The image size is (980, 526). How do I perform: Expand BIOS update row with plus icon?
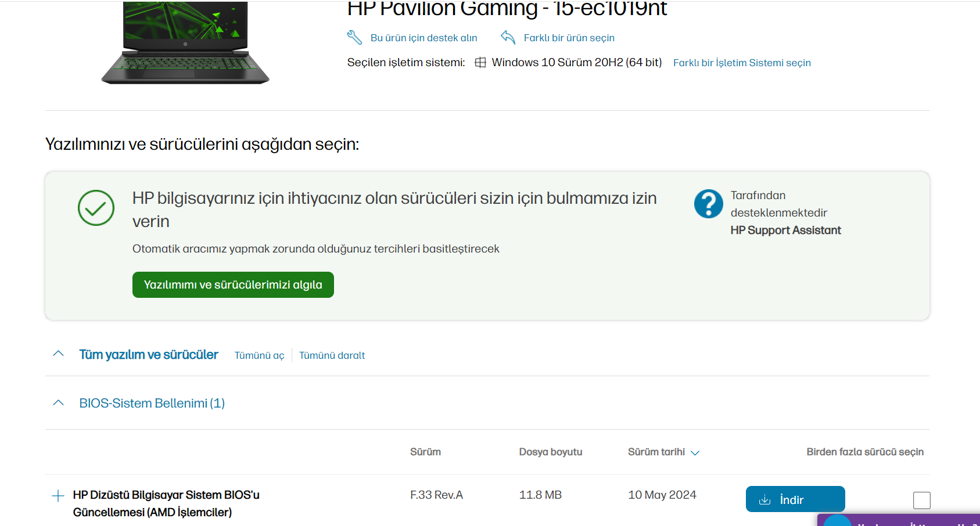58,496
